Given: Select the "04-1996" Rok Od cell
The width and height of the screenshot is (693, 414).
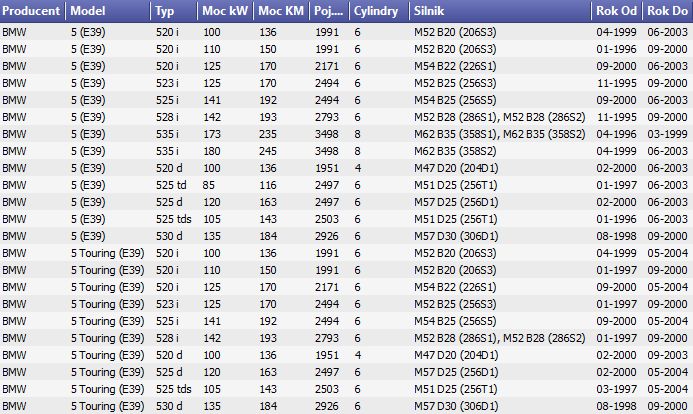Looking at the screenshot, I should pos(616,134).
